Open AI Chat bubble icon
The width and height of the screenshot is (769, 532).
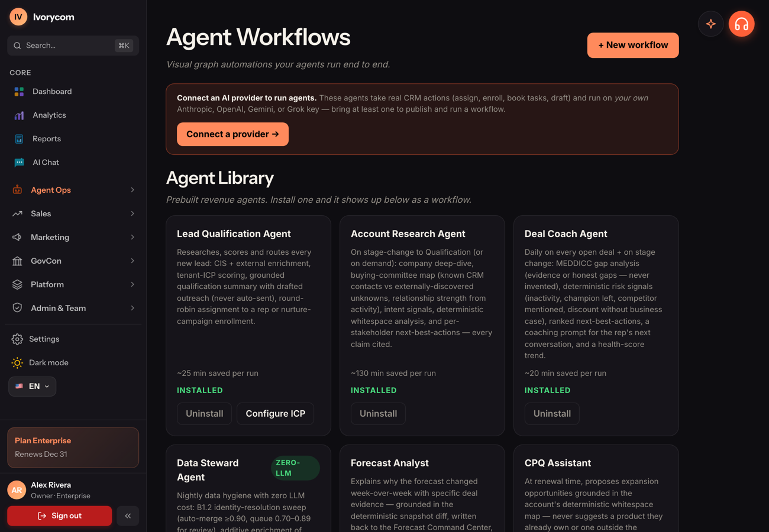pyautogui.click(x=19, y=163)
